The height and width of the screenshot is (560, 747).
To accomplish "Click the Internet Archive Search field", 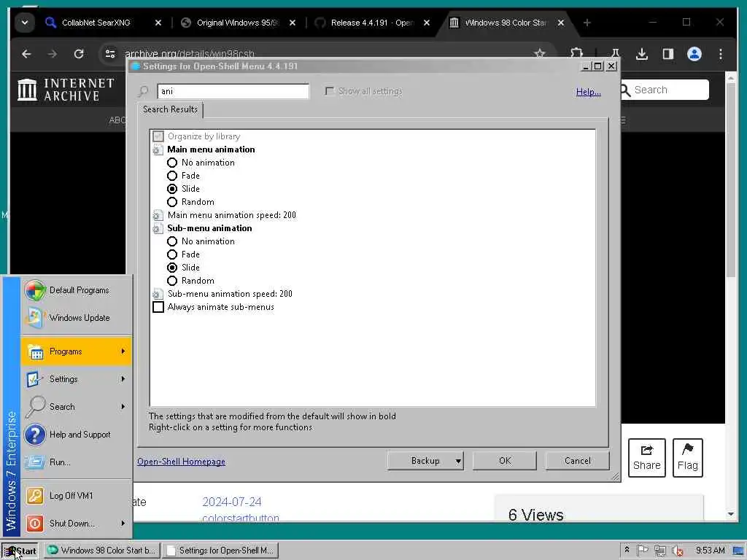I will [665, 90].
